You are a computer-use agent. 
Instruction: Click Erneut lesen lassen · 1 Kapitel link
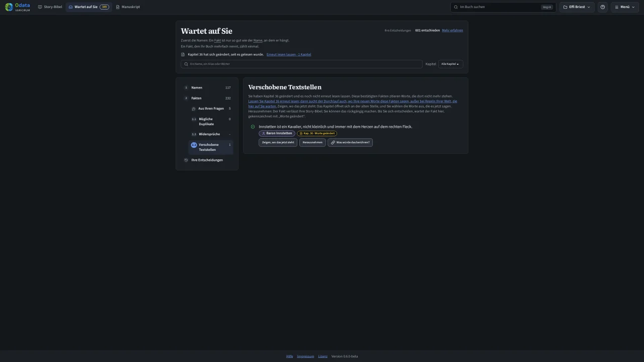point(289,54)
